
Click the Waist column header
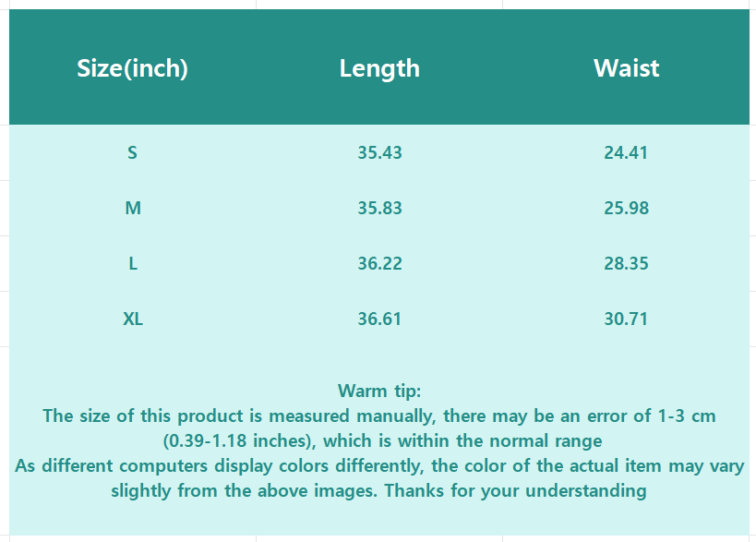coord(627,68)
